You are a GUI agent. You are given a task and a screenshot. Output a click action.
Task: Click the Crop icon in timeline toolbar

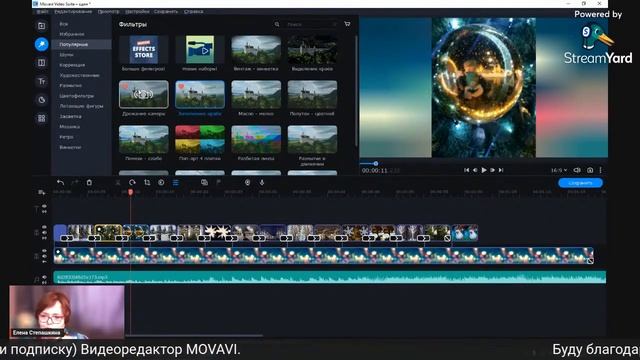coord(147,182)
